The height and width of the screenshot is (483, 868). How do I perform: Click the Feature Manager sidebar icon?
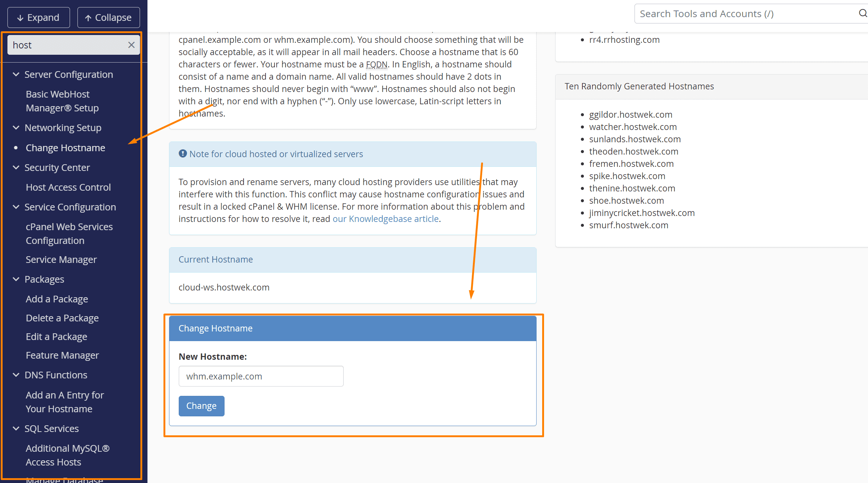63,355
